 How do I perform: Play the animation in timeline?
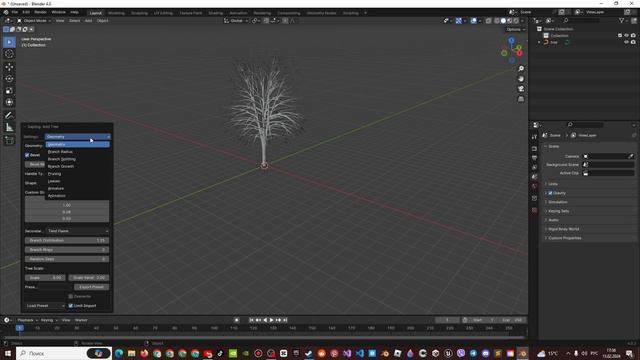[x=271, y=320]
